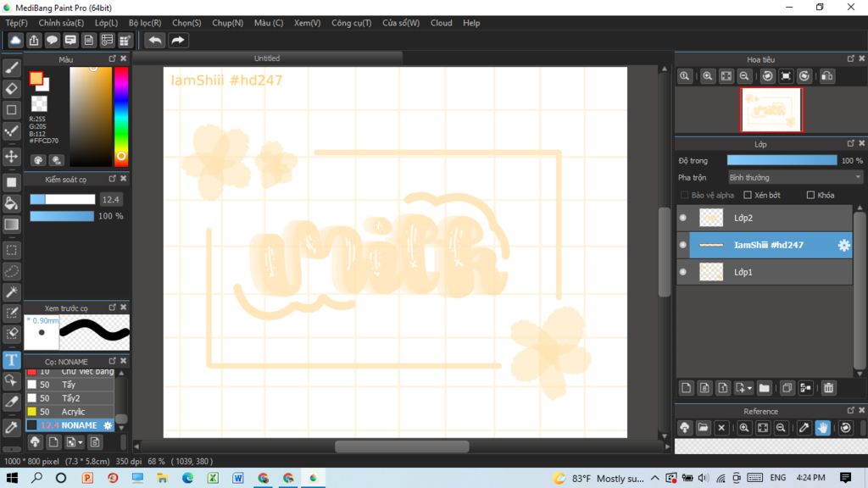Open settings gear of IamShiii #hd247 layer

(843, 245)
